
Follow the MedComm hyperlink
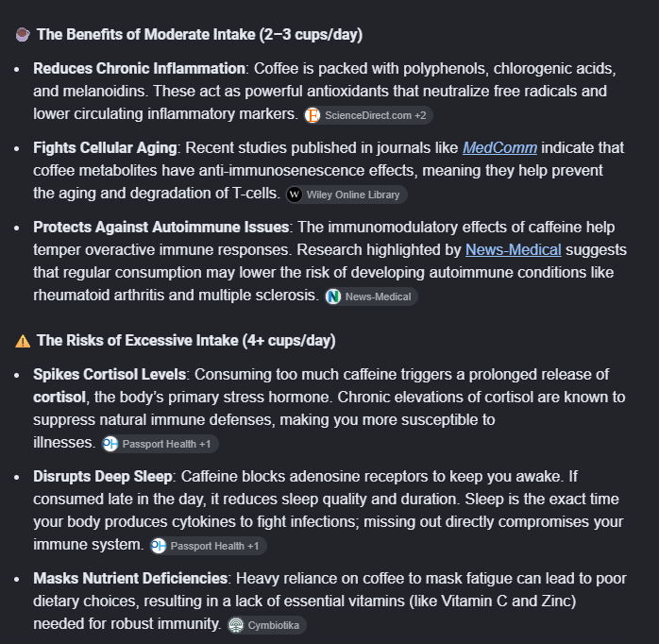click(499, 148)
